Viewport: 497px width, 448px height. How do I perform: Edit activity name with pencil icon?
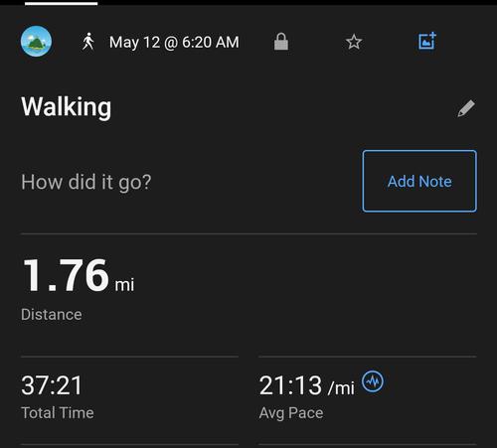[x=466, y=108]
